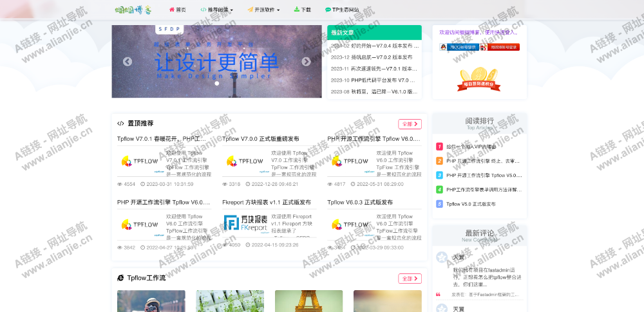
Task: Show next slide with the carousel right arrow
Action: click(306, 62)
